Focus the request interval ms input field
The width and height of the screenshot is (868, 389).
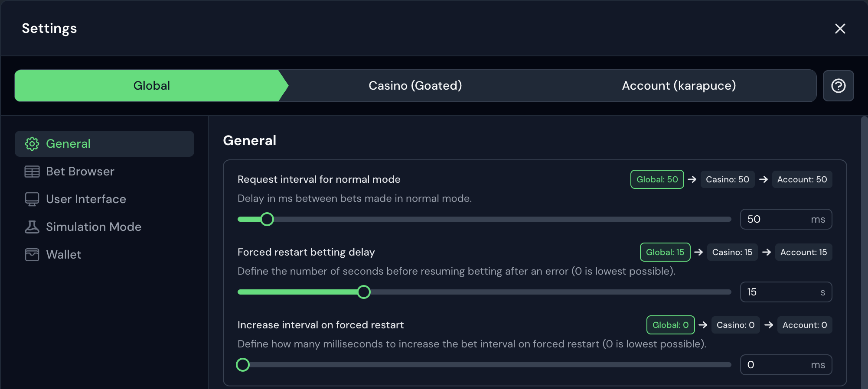(x=776, y=219)
